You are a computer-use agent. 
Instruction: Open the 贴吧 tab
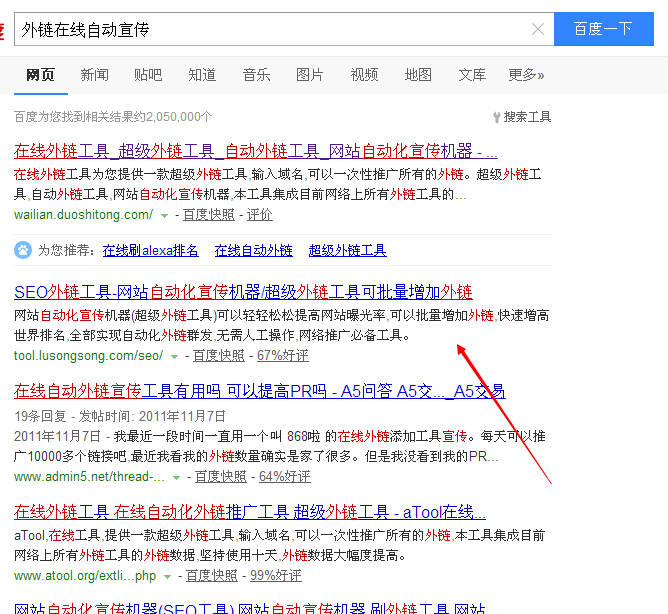(148, 75)
